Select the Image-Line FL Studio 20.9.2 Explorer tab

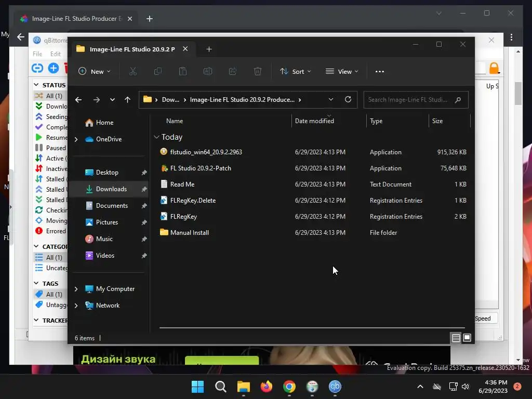pos(132,49)
